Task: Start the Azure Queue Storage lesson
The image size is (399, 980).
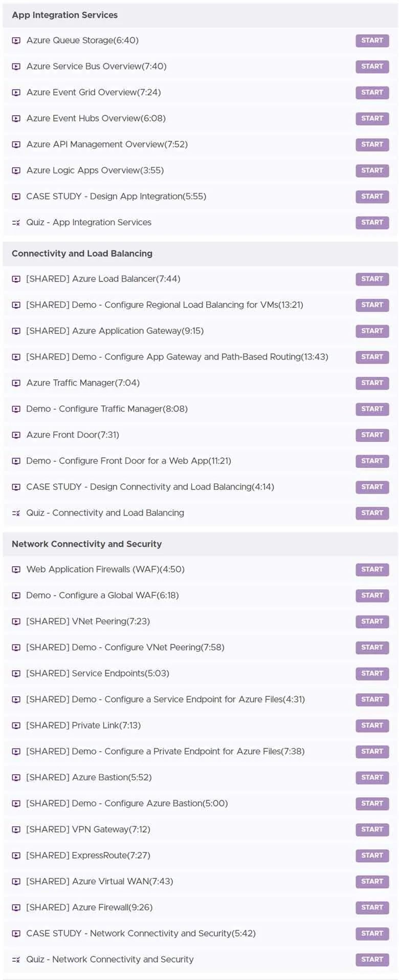Action: 372,40
